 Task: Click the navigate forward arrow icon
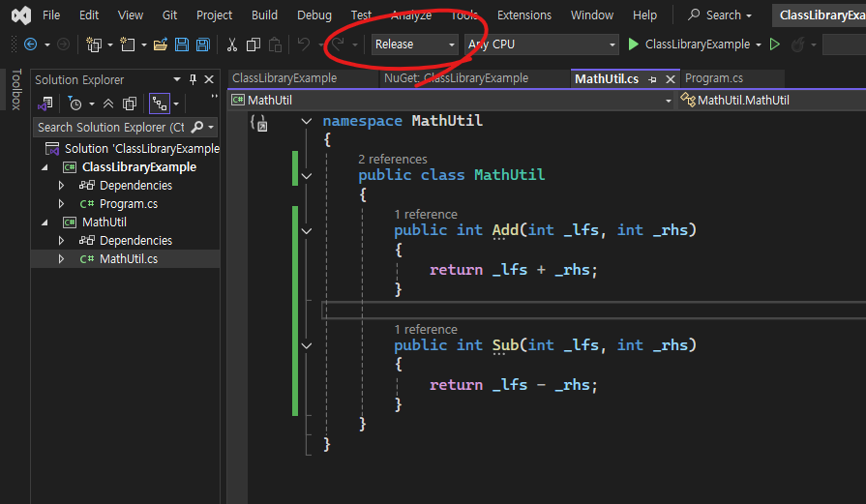click(64, 44)
